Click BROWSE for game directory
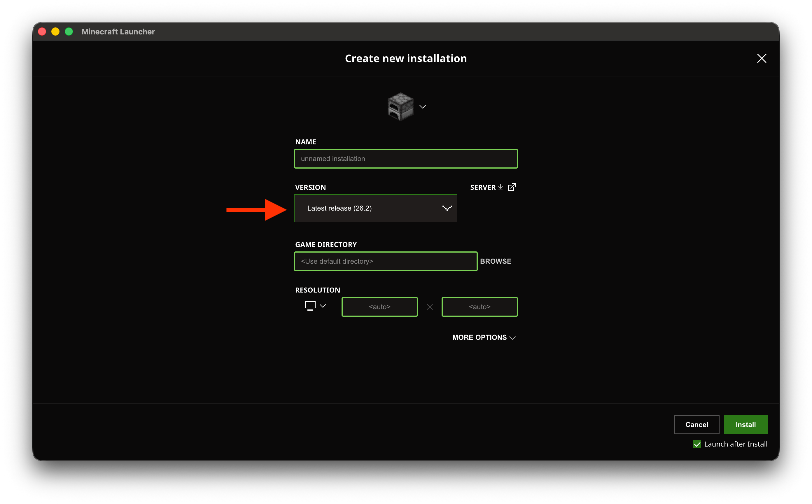The height and width of the screenshot is (504, 812). click(496, 261)
